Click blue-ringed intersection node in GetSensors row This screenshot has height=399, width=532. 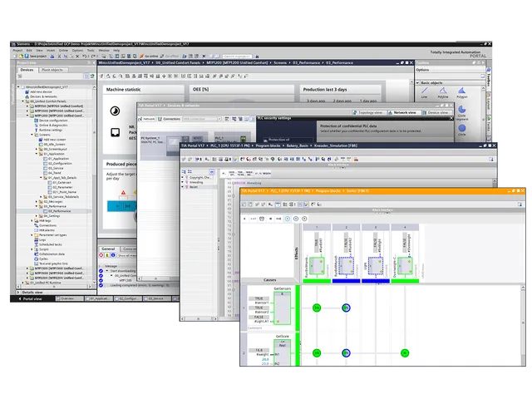[346, 308]
